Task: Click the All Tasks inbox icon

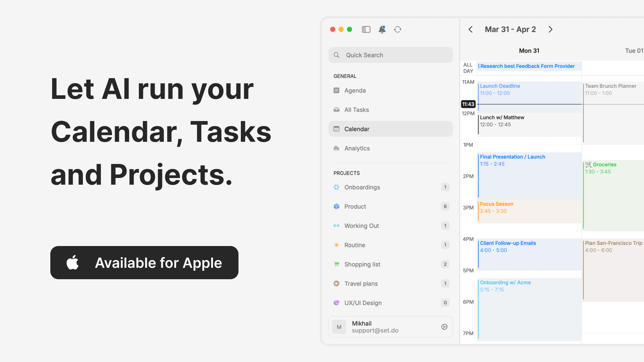Action: click(336, 110)
